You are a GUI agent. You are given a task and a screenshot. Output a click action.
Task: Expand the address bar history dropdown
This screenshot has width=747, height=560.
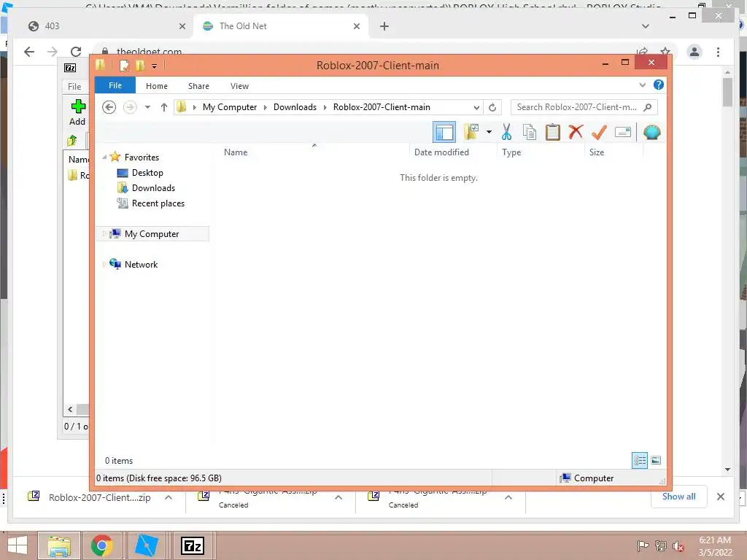pyautogui.click(x=476, y=107)
